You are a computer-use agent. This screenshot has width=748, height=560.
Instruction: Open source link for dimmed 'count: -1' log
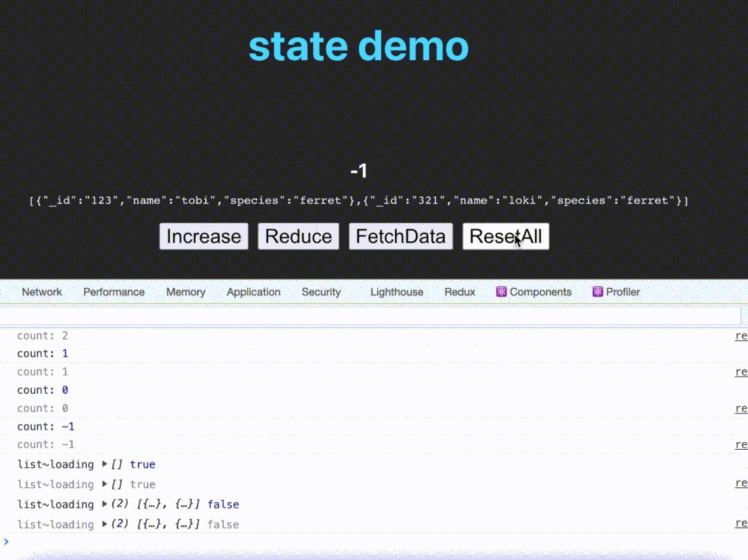coord(741,444)
